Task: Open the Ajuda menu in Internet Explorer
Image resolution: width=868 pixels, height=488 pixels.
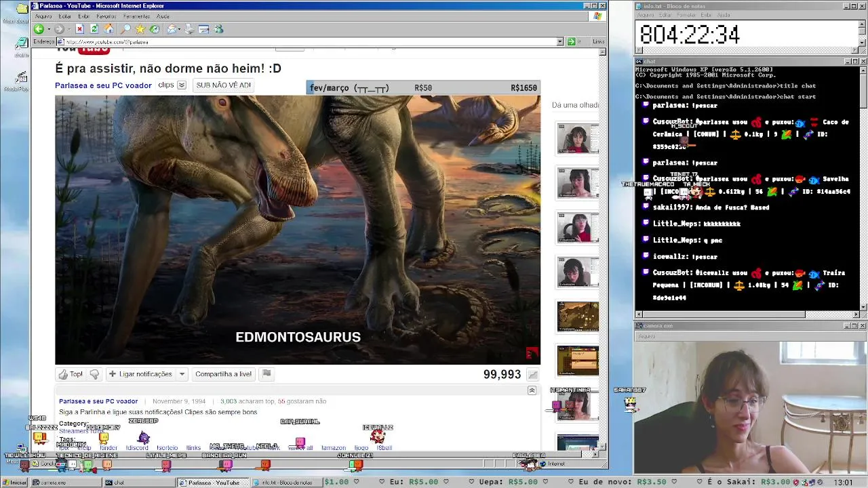Action: (163, 16)
